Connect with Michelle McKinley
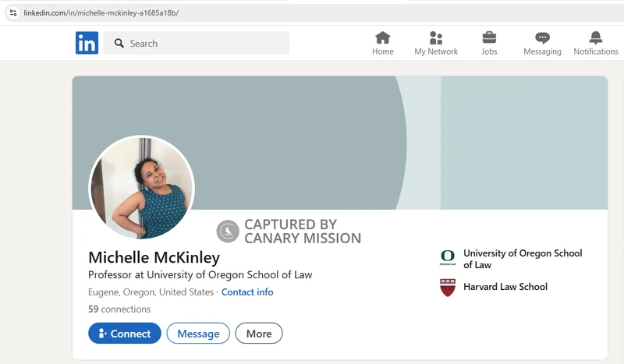 coord(125,334)
